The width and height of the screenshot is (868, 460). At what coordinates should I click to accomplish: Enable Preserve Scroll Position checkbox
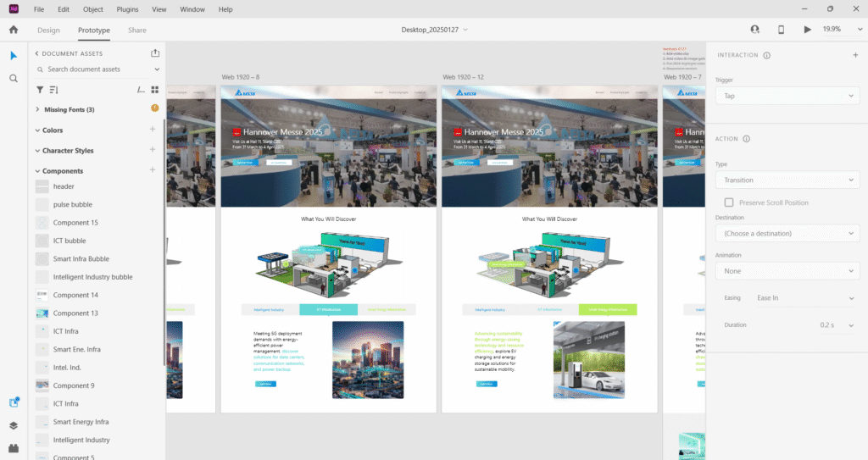pyautogui.click(x=729, y=202)
